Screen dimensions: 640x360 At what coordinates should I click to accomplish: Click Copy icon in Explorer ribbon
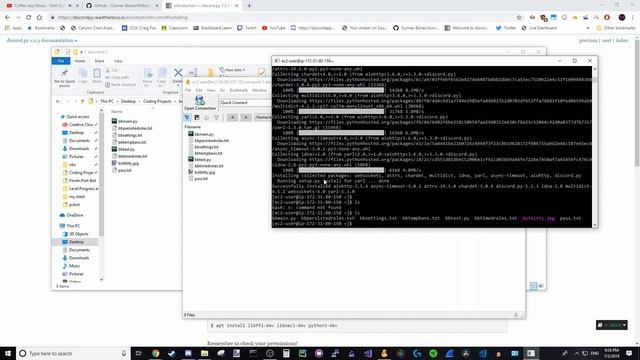coord(83,73)
